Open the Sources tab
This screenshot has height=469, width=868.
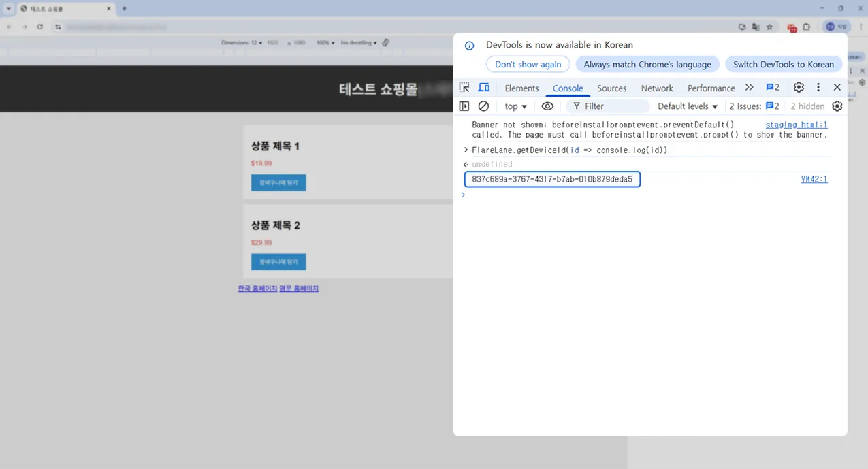pos(612,88)
